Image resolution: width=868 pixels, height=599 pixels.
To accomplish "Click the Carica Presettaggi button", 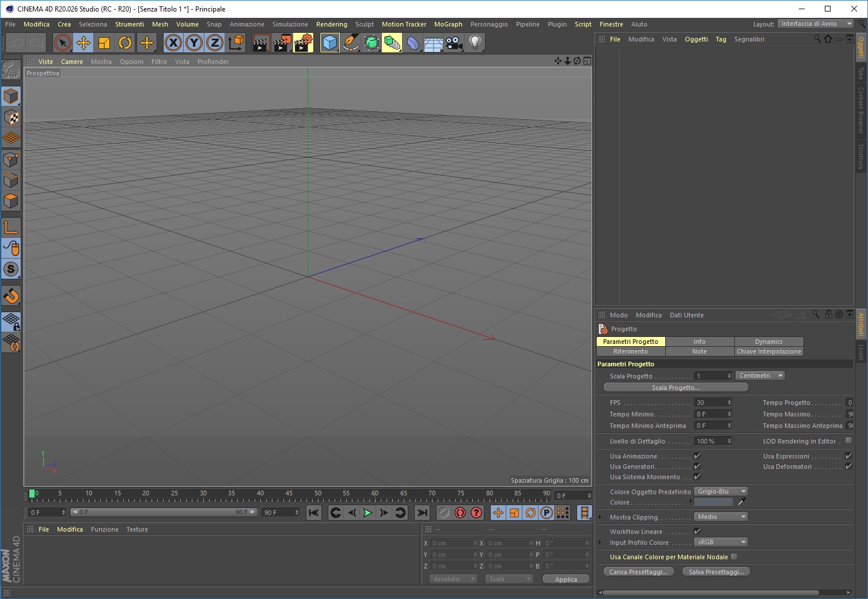I will 638,572.
